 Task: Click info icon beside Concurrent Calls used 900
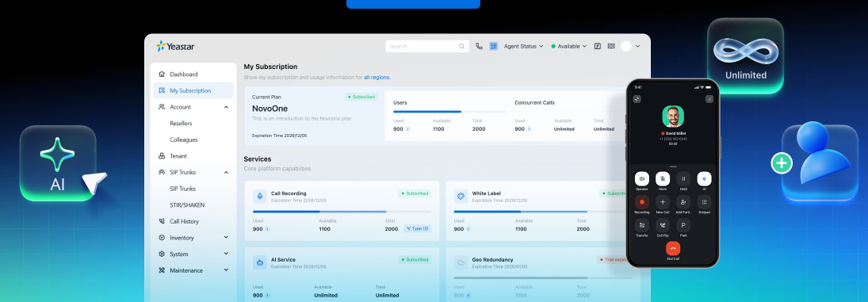point(530,129)
